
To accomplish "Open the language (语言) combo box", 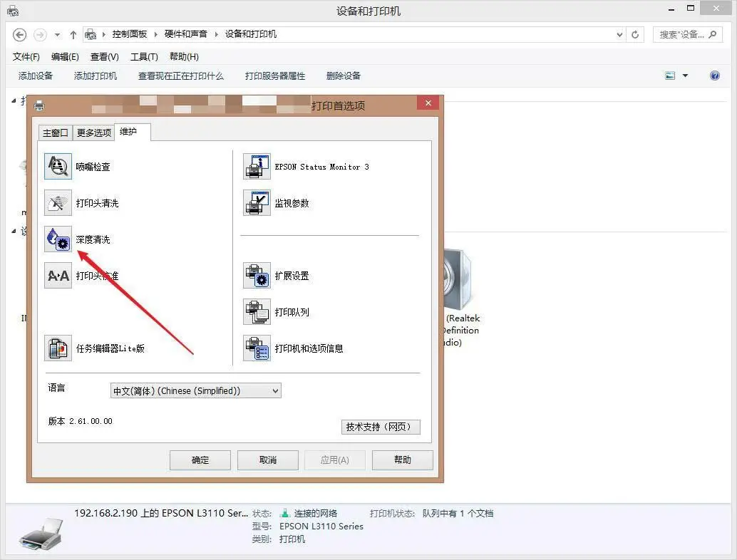I will pos(195,391).
